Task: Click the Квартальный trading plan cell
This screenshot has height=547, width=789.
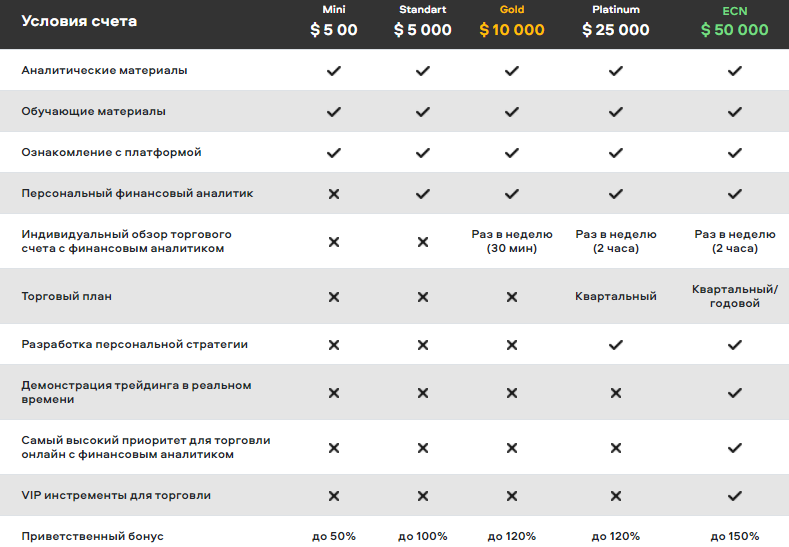Action: click(x=616, y=296)
